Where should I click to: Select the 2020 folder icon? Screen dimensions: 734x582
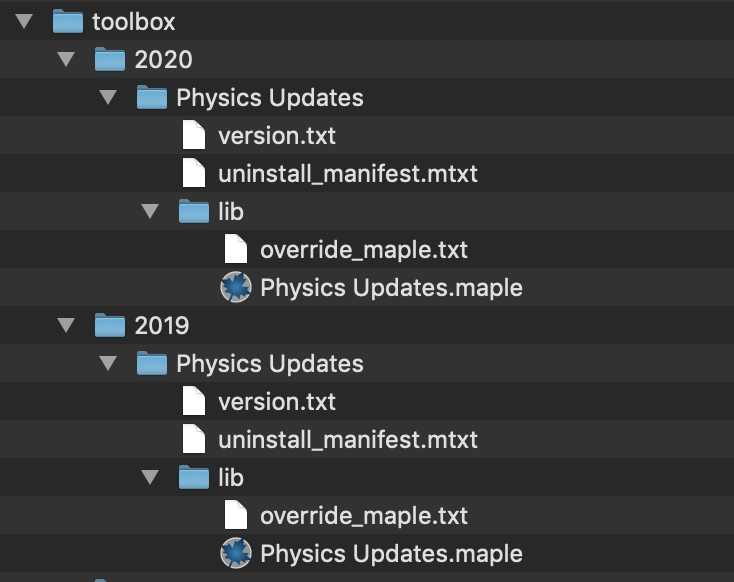pos(110,59)
